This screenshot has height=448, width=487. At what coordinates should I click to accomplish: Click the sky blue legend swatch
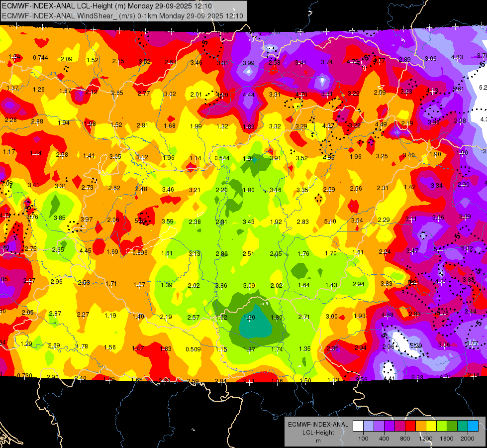pos(474,426)
